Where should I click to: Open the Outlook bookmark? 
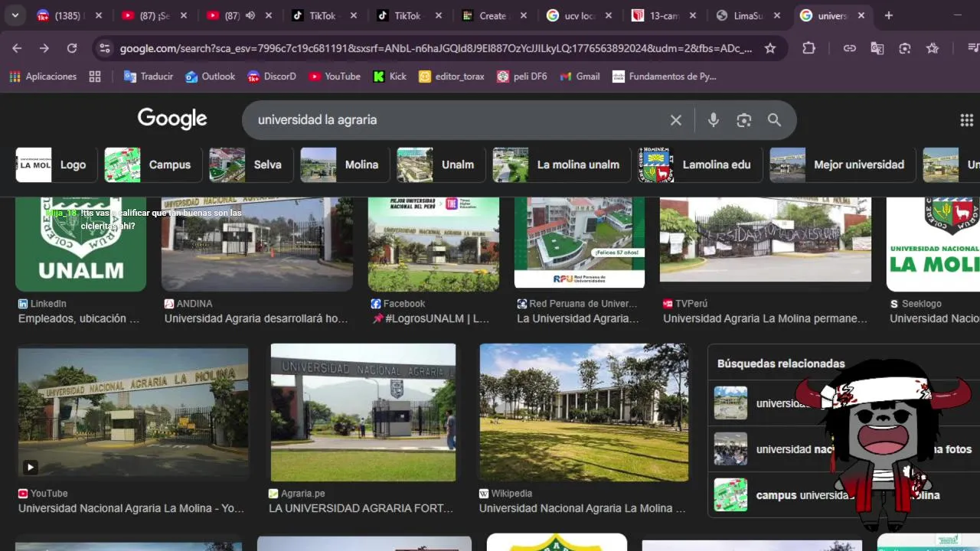[x=211, y=77]
